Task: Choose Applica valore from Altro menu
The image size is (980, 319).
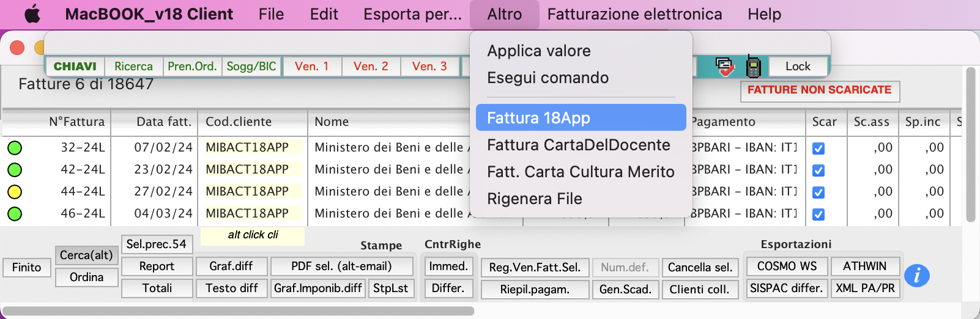Action: [581, 51]
